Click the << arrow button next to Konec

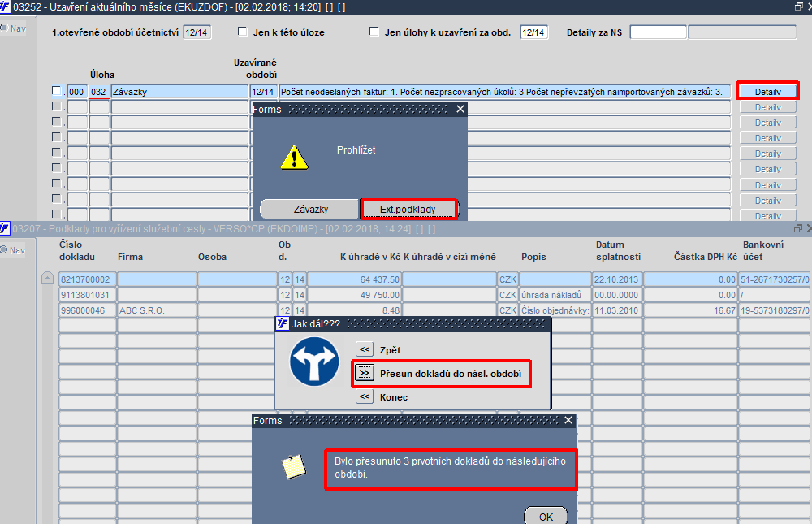(365, 396)
